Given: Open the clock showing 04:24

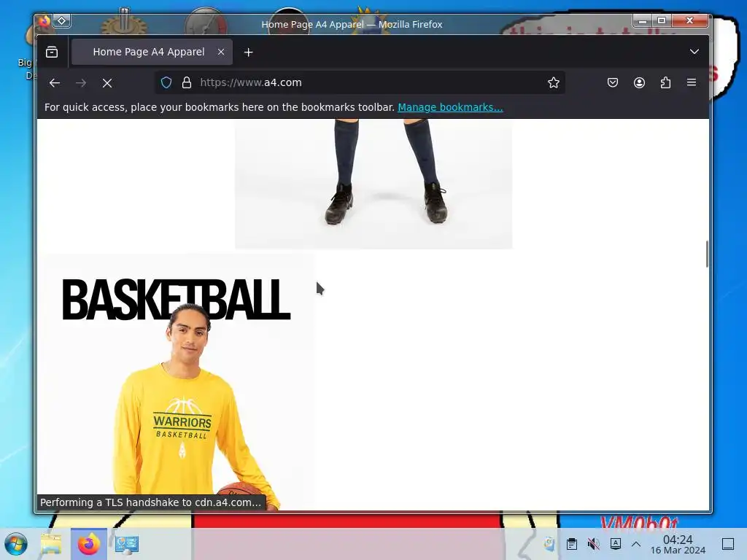Looking at the screenshot, I should click(x=678, y=544).
